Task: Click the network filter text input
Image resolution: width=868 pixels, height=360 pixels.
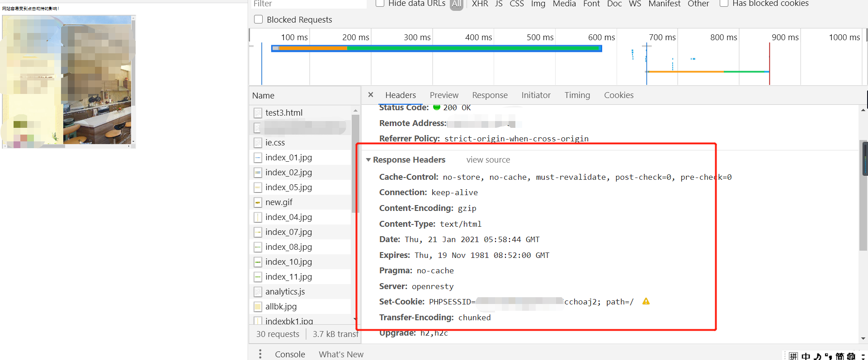Action: (308, 4)
